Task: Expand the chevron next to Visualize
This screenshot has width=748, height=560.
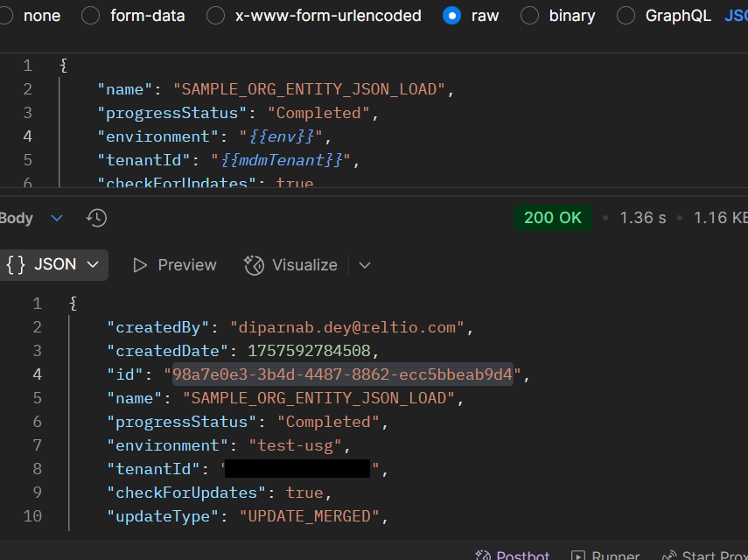Action: click(x=365, y=265)
